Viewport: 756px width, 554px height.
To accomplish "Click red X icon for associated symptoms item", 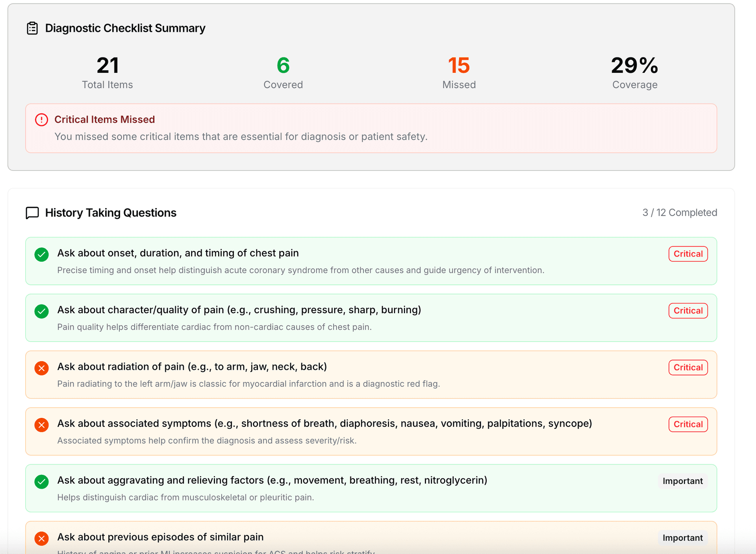I will [41, 425].
